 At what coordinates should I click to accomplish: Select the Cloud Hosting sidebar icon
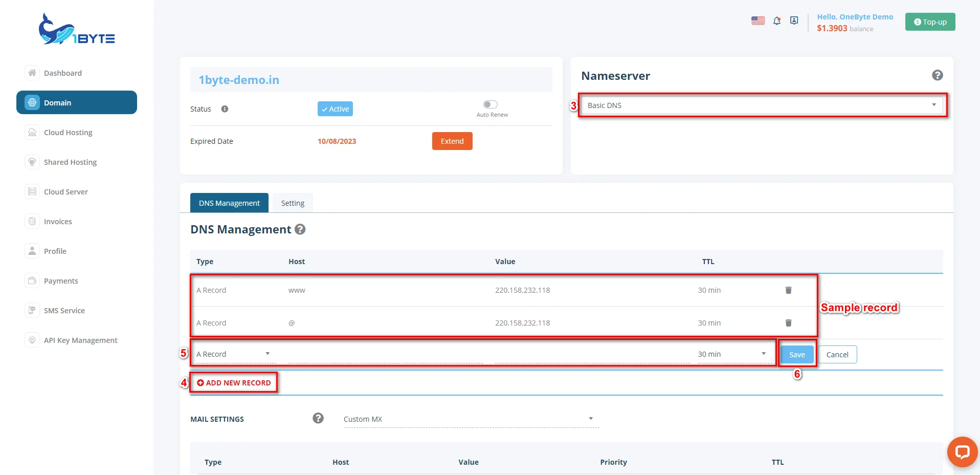tap(32, 132)
